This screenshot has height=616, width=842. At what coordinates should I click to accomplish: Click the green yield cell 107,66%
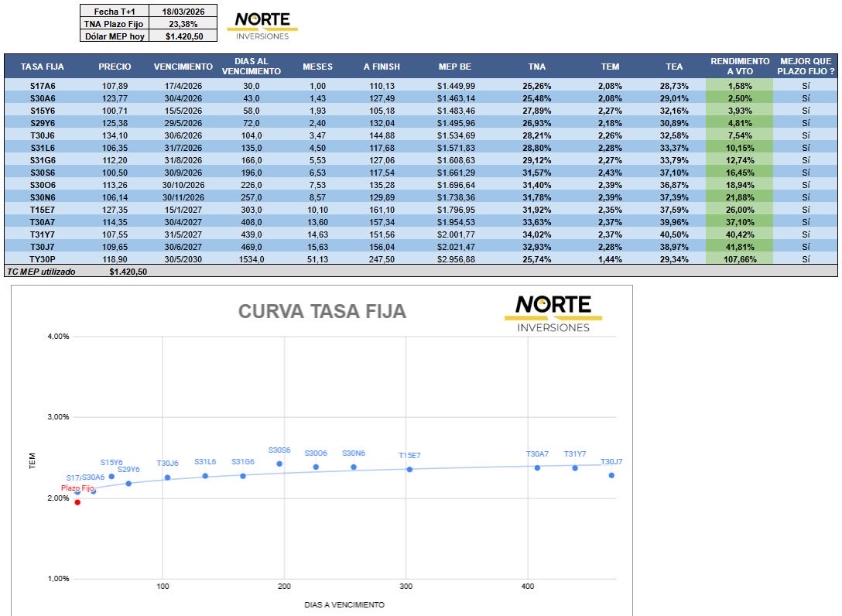click(739, 259)
